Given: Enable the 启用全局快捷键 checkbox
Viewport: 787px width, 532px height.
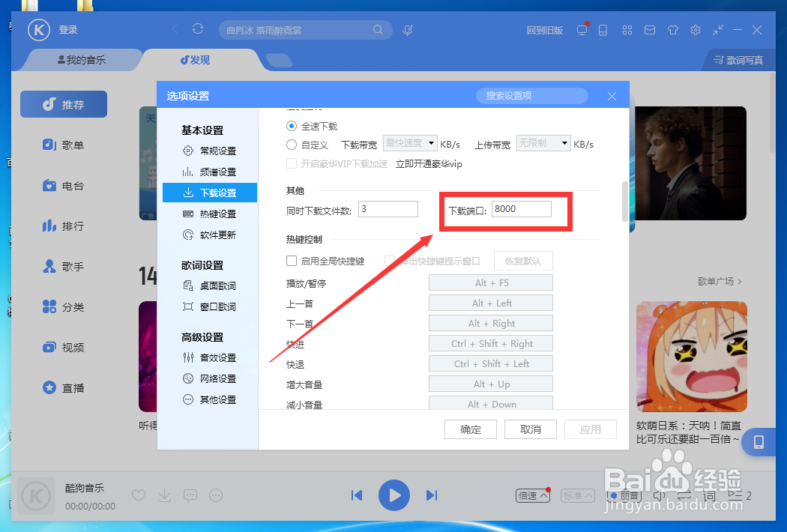Looking at the screenshot, I should pos(291,261).
